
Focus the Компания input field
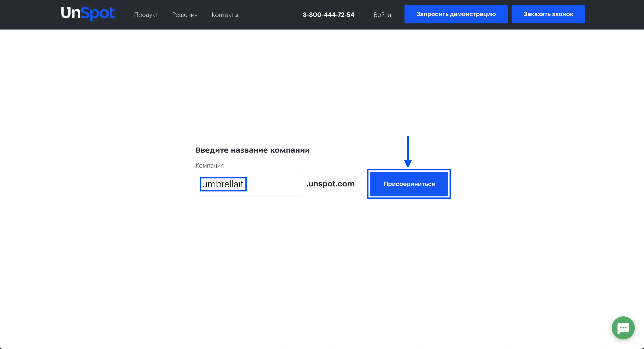(249, 184)
